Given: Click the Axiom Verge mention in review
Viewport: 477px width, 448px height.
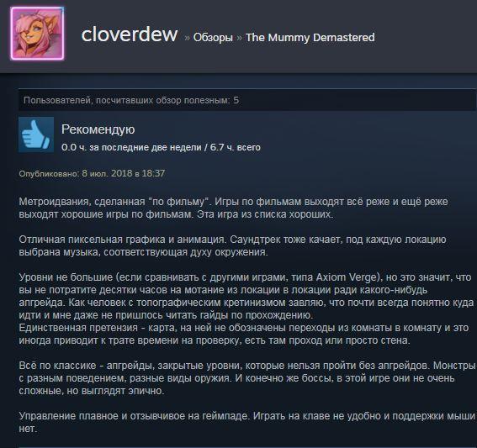Looking at the screenshot, I should 347,277.
